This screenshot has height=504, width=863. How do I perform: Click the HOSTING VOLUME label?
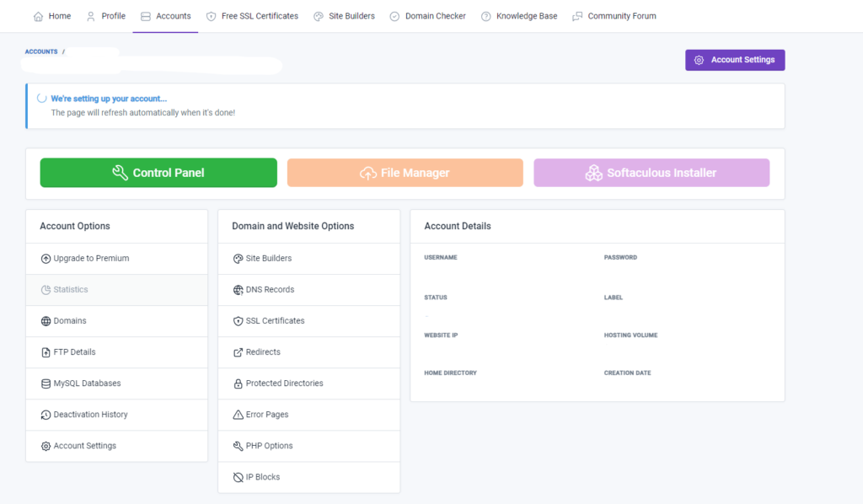630,335
